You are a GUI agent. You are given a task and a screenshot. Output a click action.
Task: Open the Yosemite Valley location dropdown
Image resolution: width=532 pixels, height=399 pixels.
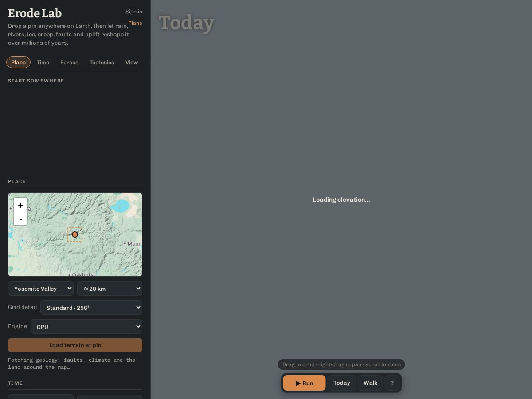41,289
